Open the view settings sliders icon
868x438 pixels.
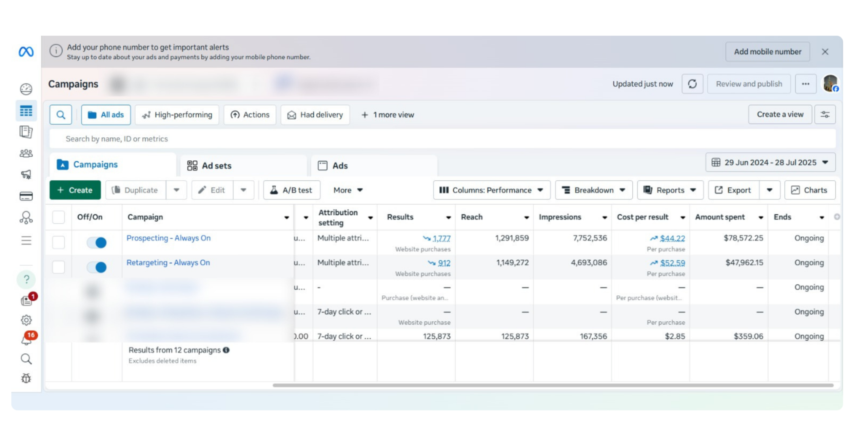click(825, 115)
